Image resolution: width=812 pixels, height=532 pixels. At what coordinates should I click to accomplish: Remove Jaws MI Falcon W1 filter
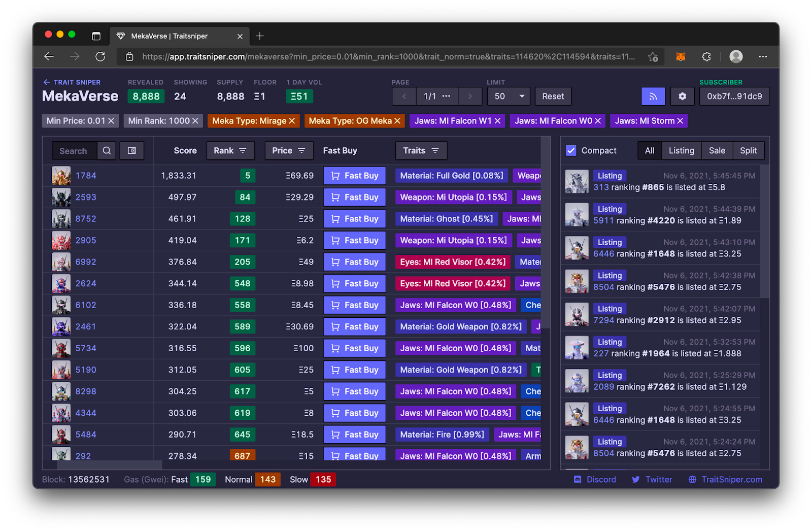(x=497, y=121)
